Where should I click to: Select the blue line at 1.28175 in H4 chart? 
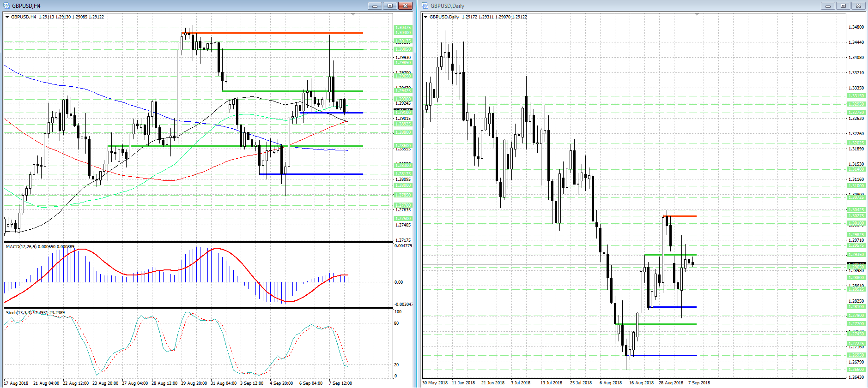311,174
